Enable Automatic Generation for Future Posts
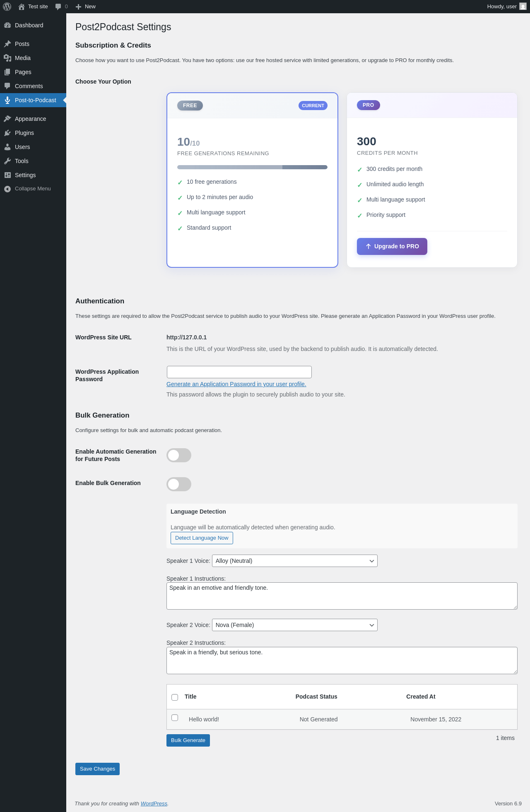 click(x=179, y=455)
